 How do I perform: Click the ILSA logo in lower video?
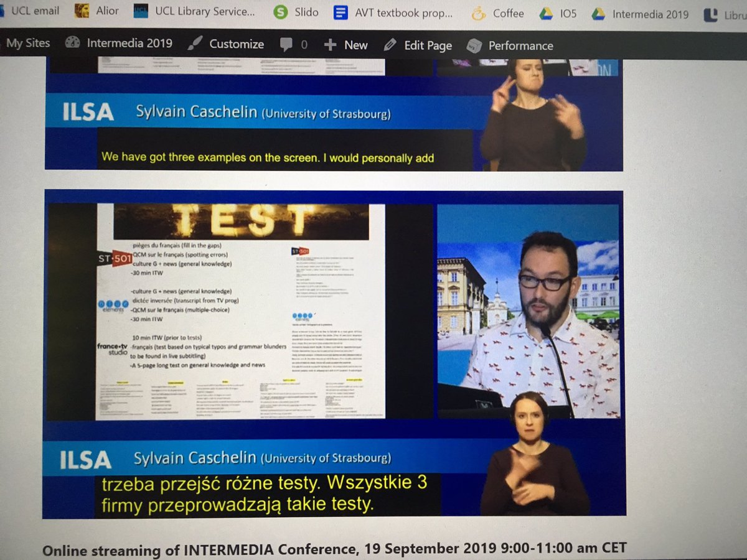coord(86,460)
